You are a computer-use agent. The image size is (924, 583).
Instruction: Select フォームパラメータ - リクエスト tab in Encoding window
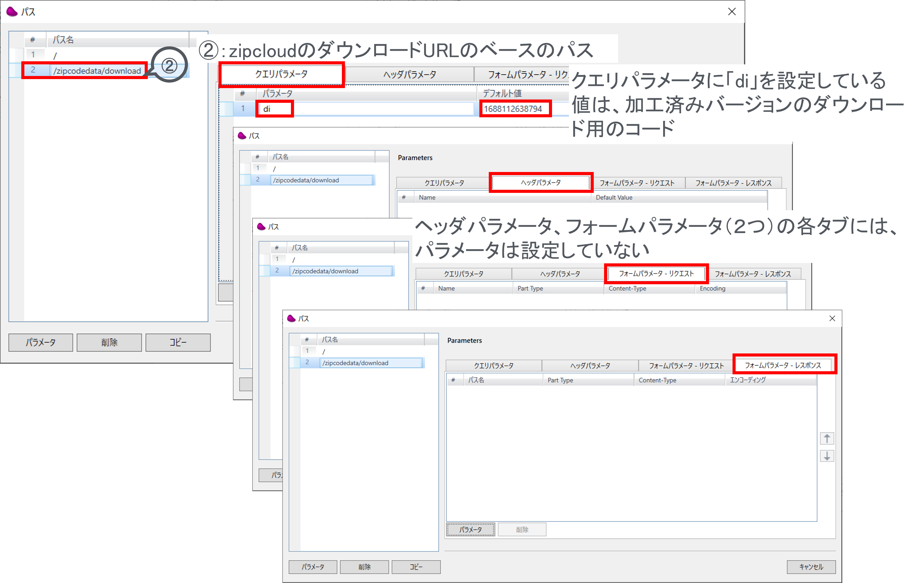click(656, 274)
